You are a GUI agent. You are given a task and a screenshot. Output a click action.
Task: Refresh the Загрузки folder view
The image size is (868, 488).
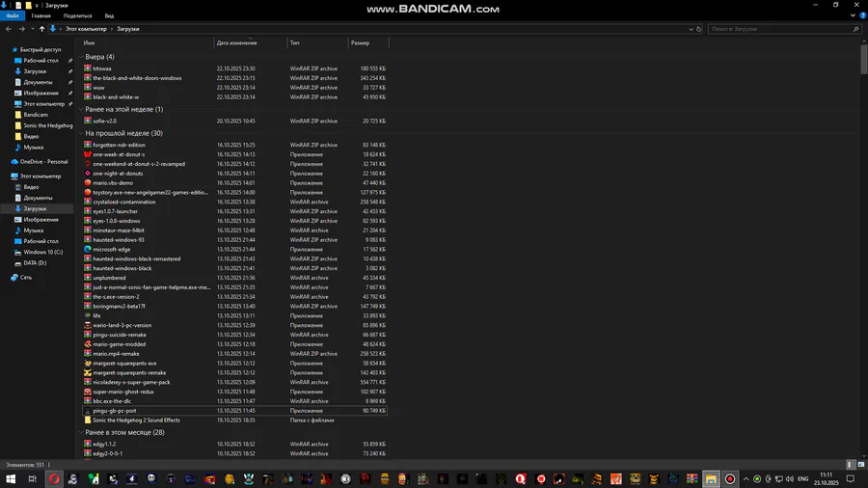699,29
